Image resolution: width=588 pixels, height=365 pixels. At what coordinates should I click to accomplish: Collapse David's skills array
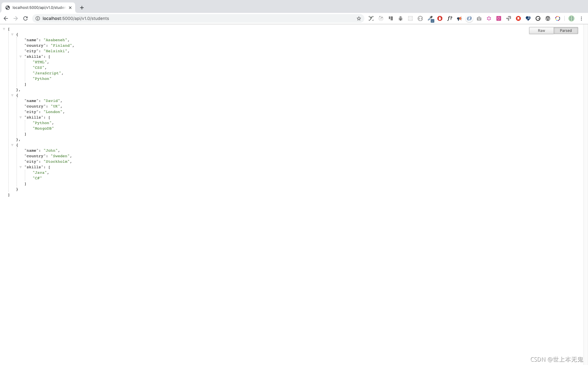click(x=21, y=118)
